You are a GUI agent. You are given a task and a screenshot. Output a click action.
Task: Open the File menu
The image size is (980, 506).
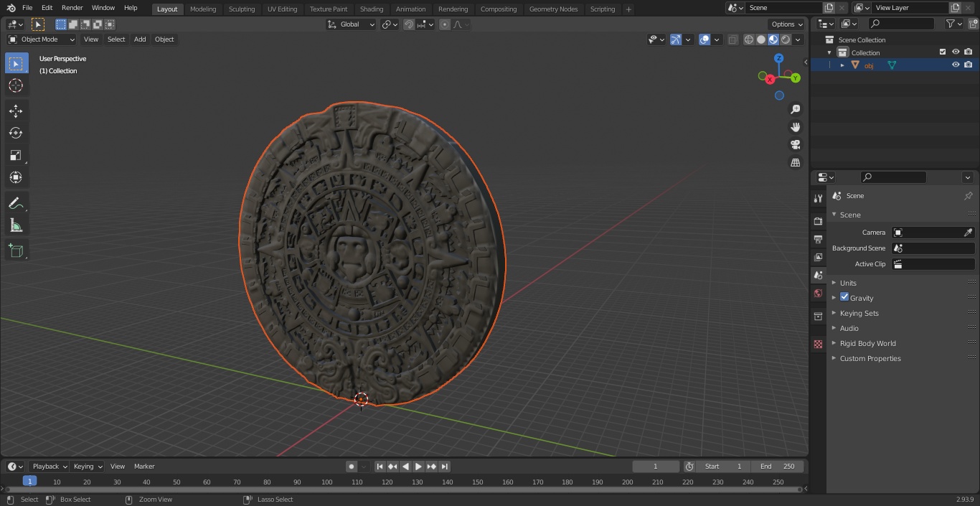pyautogui.click(x=27, y=8)
